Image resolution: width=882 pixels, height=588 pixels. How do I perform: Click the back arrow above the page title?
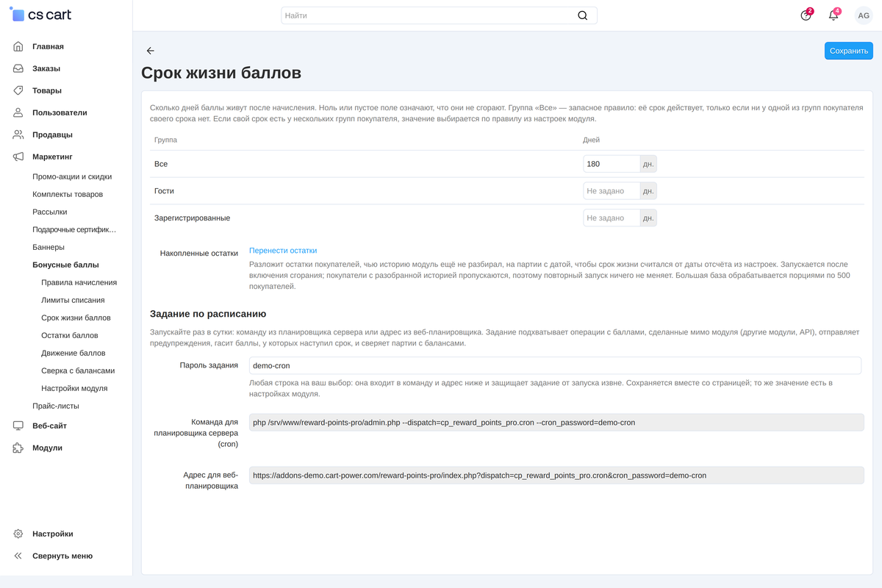click(151, 51)
